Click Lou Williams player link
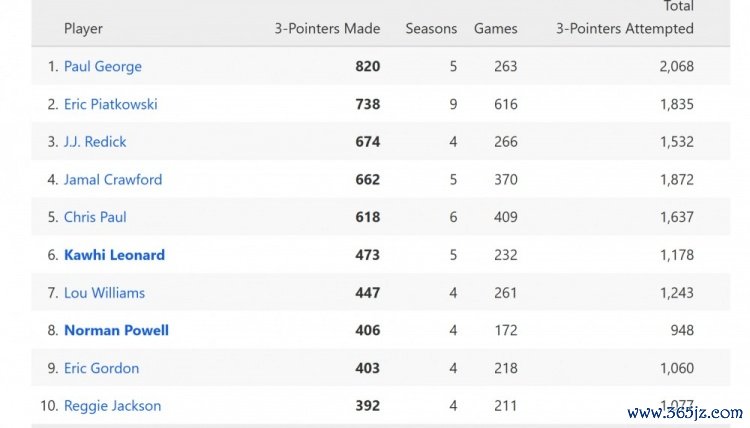 click(x=104, y=293)
